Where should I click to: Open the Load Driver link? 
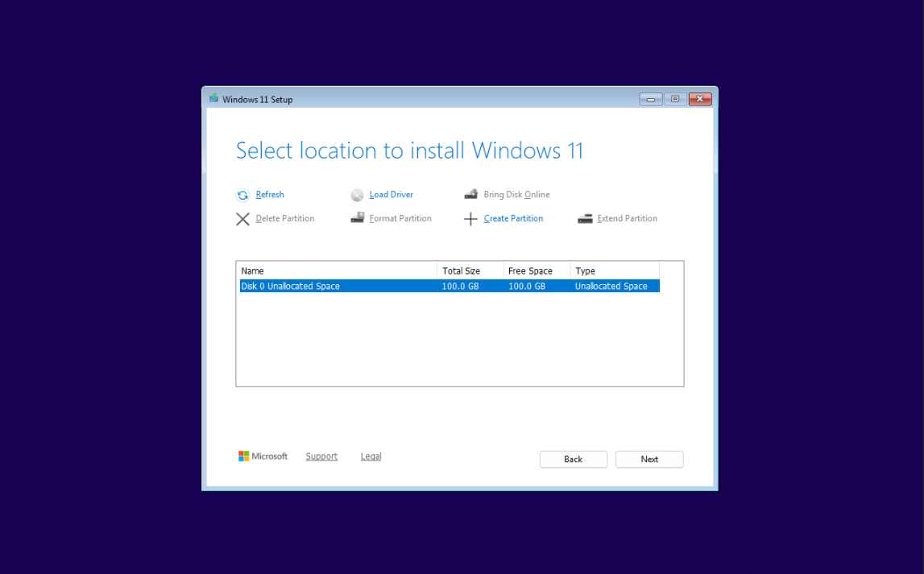(392, 194)
